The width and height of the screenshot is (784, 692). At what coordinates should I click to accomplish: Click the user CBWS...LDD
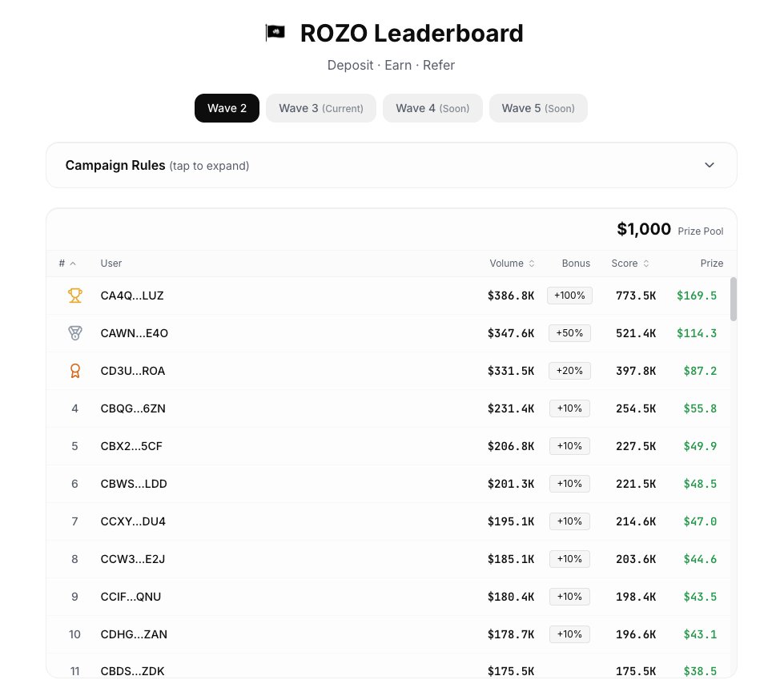click(x=134, y=484)
